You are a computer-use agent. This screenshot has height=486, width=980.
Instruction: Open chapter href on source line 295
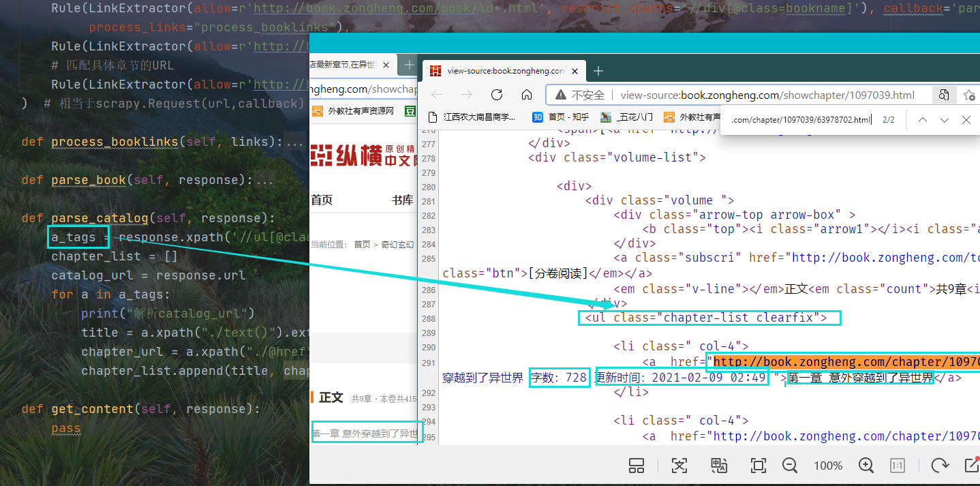[x=846, y=436]
